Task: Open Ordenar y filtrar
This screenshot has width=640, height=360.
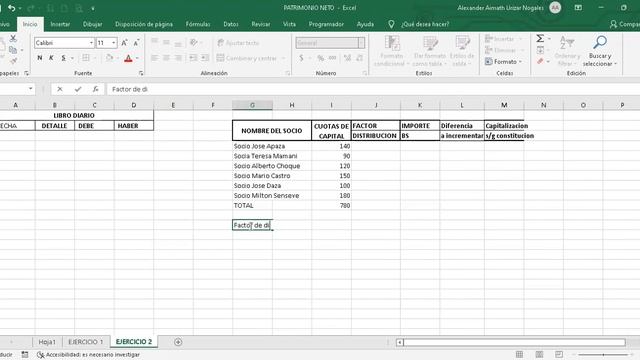Action: pos(567,51)
